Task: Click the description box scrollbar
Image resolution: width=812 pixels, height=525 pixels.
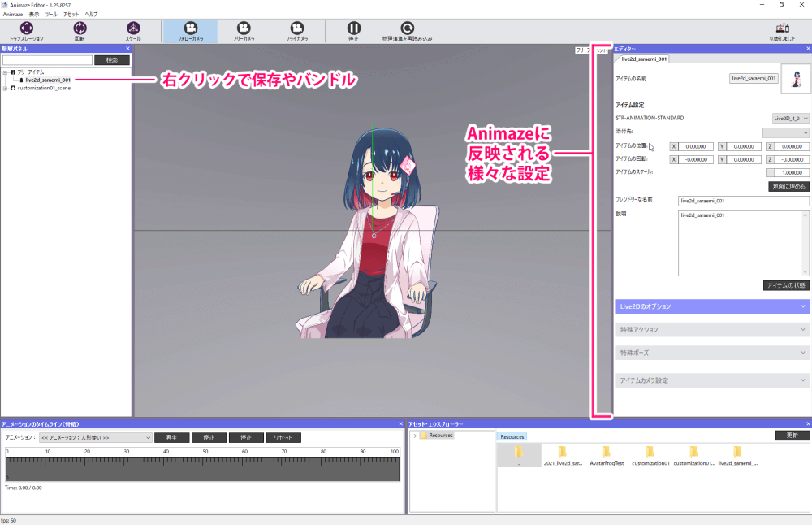Action: (x=806, y=243)
